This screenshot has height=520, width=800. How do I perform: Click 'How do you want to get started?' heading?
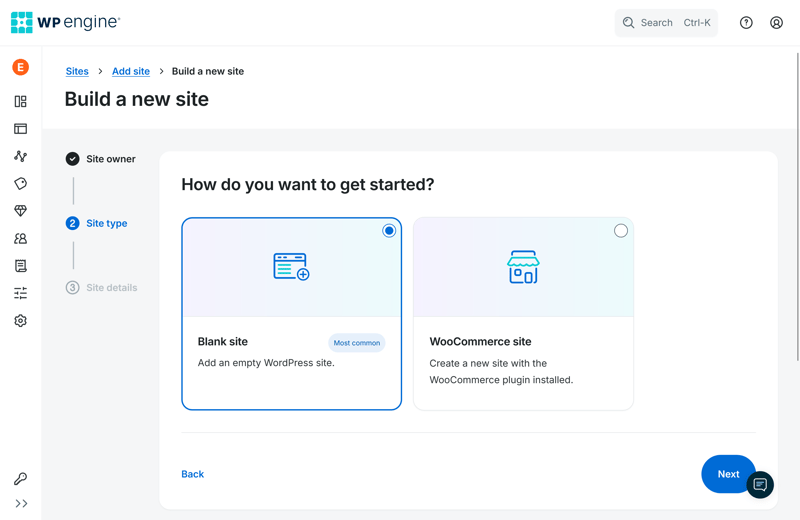click(x=308, y=184)
